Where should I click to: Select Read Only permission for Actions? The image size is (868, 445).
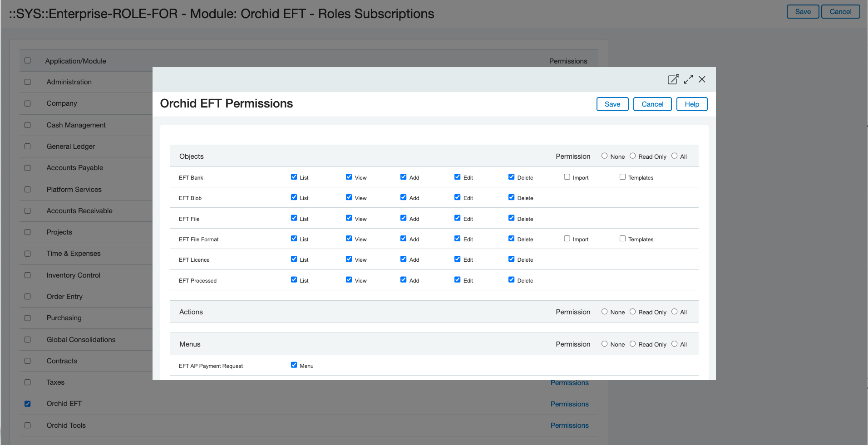tap(632, 312)
